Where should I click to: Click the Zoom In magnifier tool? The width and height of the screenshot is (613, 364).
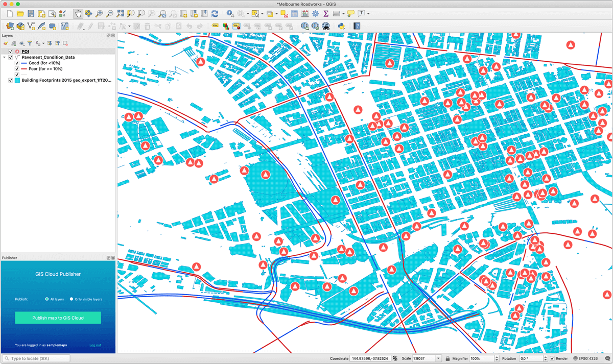[x=99, y=14]
